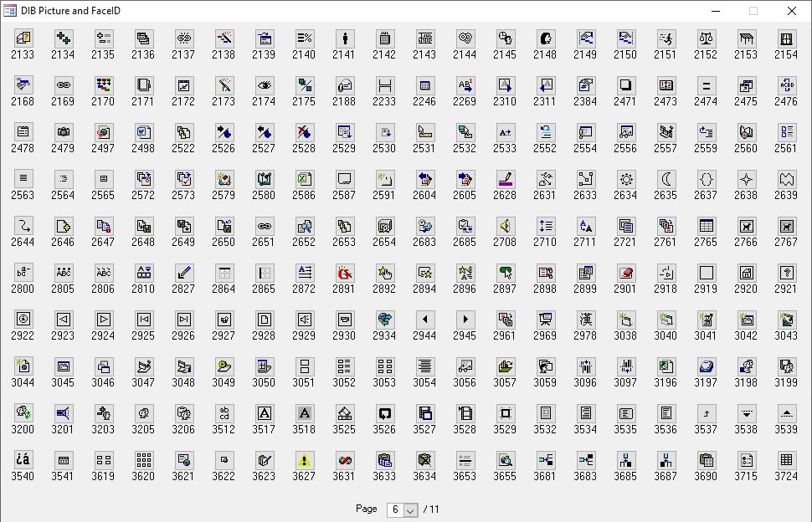Minimize the DIB Picture and FaceID window
Screen dimensions: 812x522
tap(716, 11)
